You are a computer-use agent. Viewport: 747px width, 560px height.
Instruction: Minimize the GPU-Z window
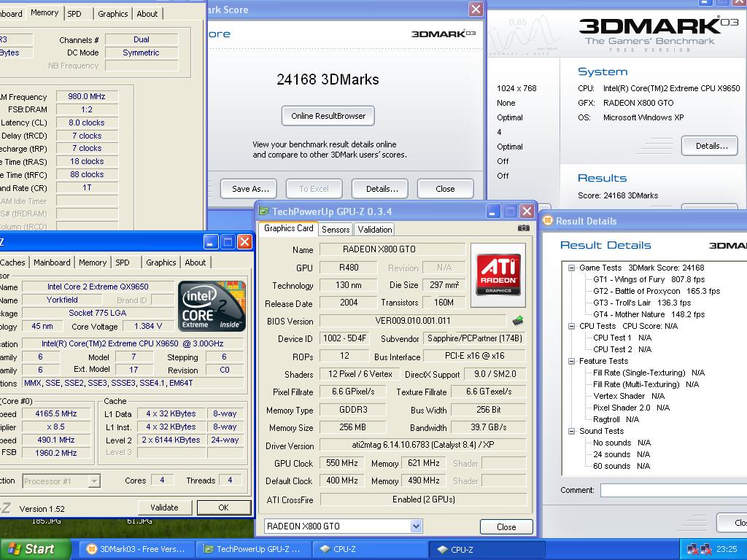pos(493,211)
